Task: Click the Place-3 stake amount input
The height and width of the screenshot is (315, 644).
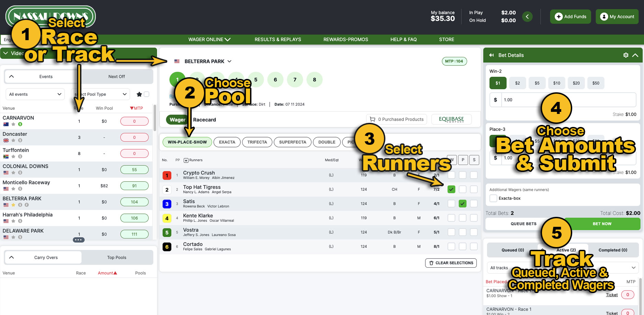Action: pyautogui.click(x=568, y=158)
